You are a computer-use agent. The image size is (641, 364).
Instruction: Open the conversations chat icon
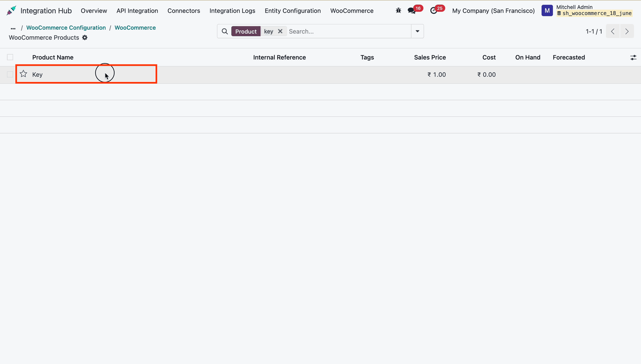point(412,11)
